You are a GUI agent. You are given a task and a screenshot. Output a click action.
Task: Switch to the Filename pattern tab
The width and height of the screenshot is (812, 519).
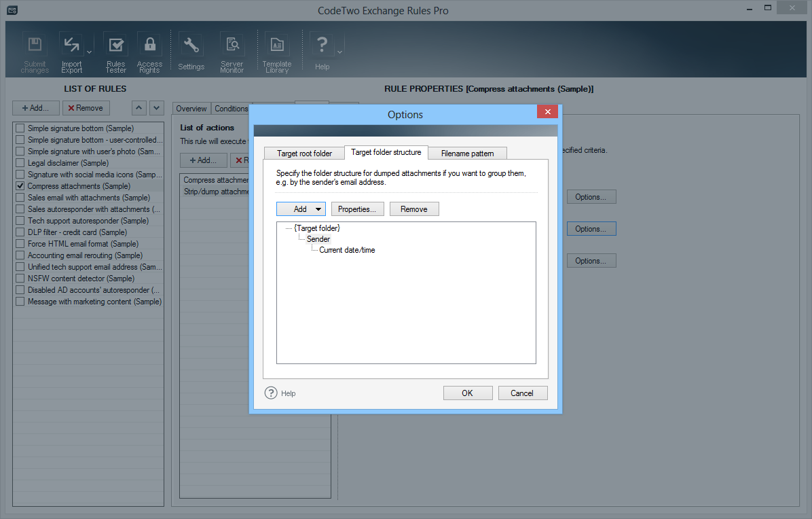[x=467, y=154]
